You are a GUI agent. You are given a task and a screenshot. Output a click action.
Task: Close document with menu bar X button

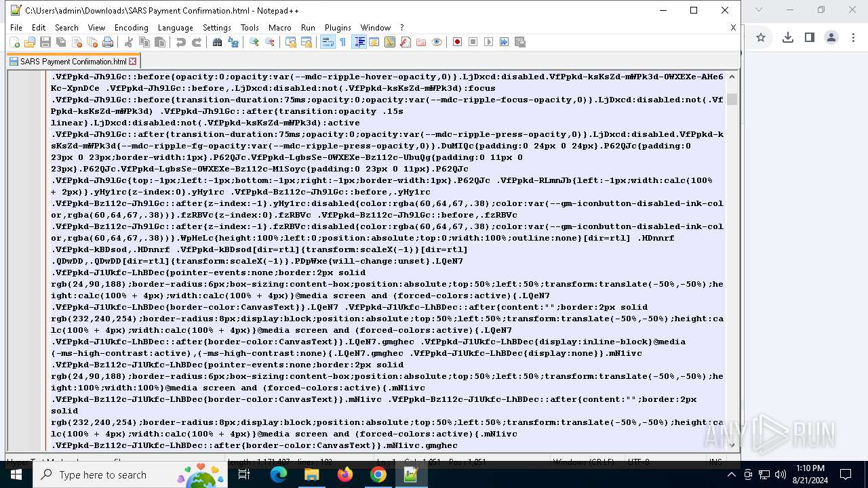[x=733, y=28]
